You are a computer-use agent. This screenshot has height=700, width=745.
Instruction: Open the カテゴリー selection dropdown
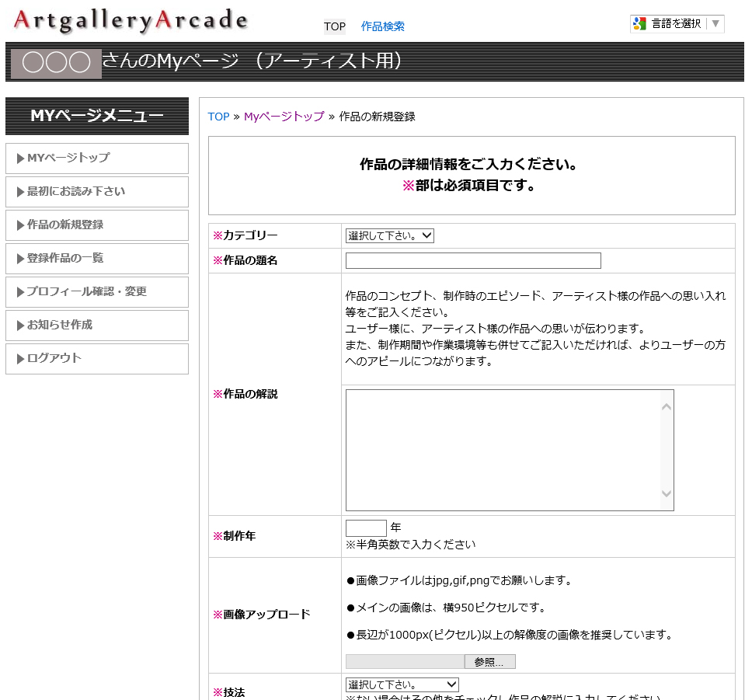coord(389,235)
